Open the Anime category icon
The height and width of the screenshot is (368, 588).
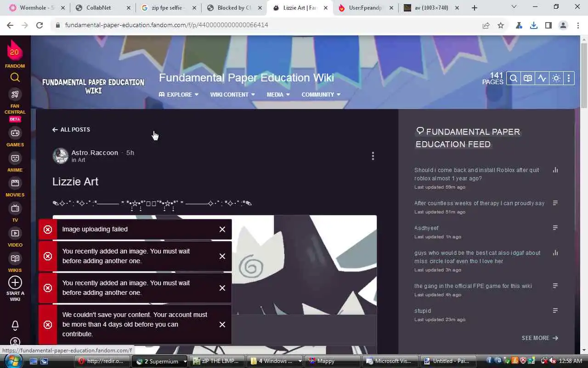tap(15, 158)
